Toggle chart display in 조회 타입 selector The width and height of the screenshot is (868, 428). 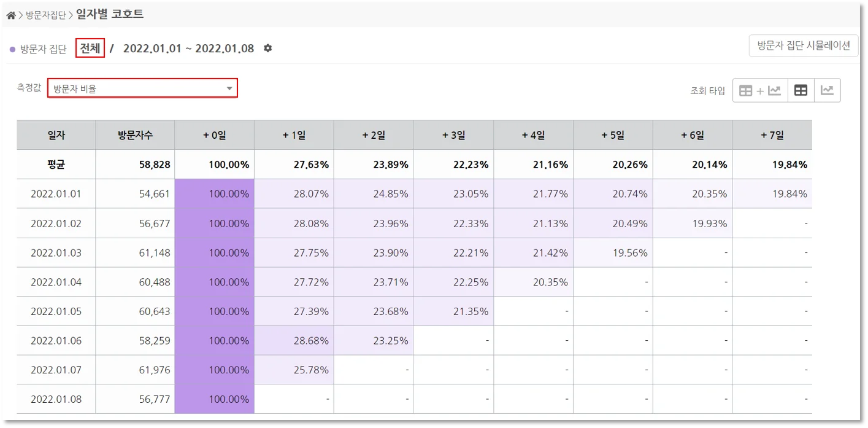coord(828,90)
